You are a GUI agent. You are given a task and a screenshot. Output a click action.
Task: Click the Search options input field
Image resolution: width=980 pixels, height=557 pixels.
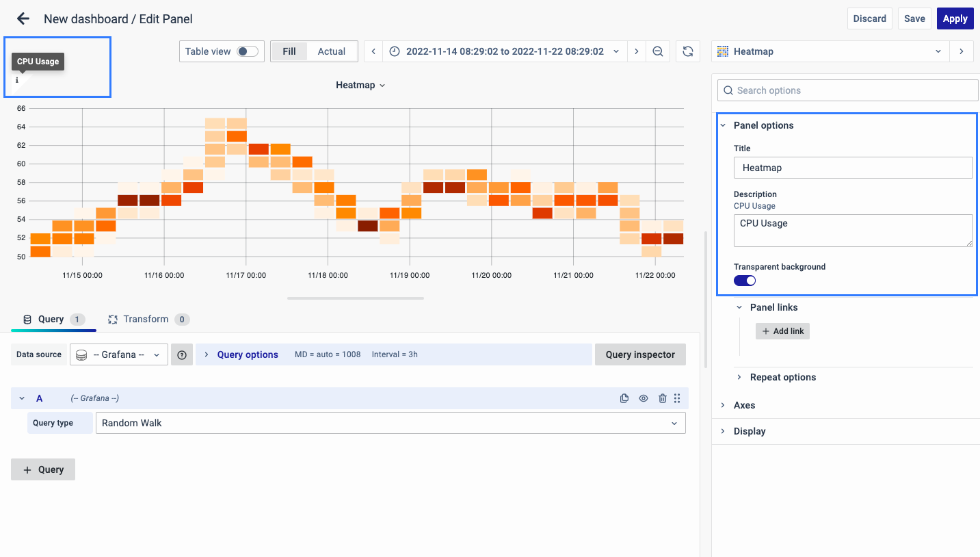pyautogui.click(x=848, y=90)
